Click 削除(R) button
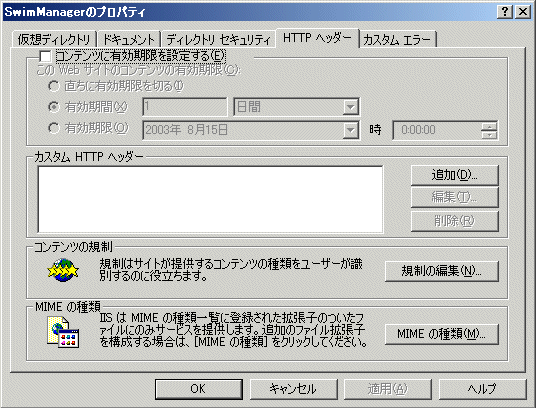536x408 pixels. (455, 221)
